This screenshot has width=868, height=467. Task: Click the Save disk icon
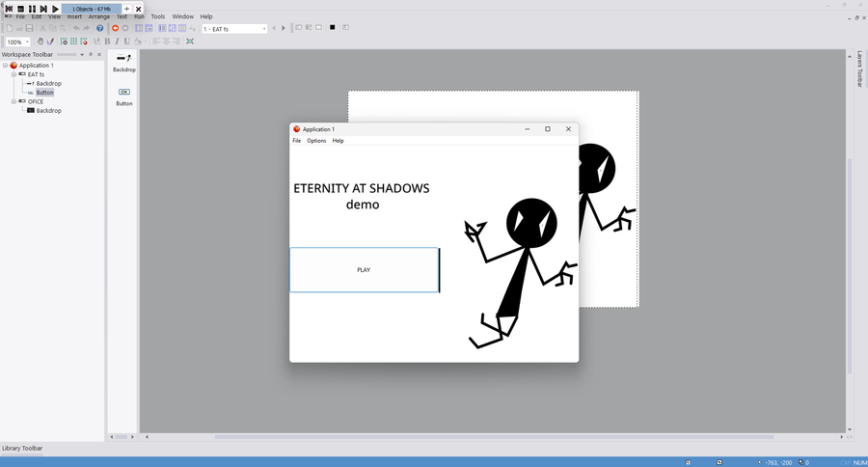pyautogui.click(x=29, y=28)
